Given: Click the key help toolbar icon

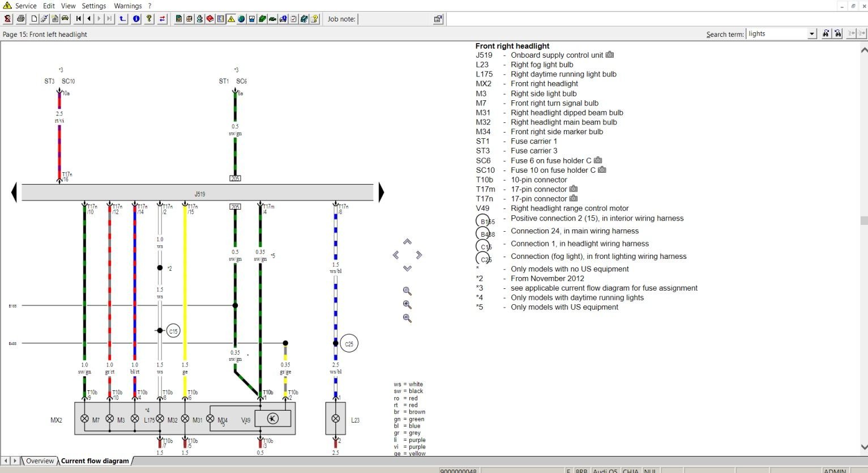Looking at the screenshot, I should tap(149, 19).
